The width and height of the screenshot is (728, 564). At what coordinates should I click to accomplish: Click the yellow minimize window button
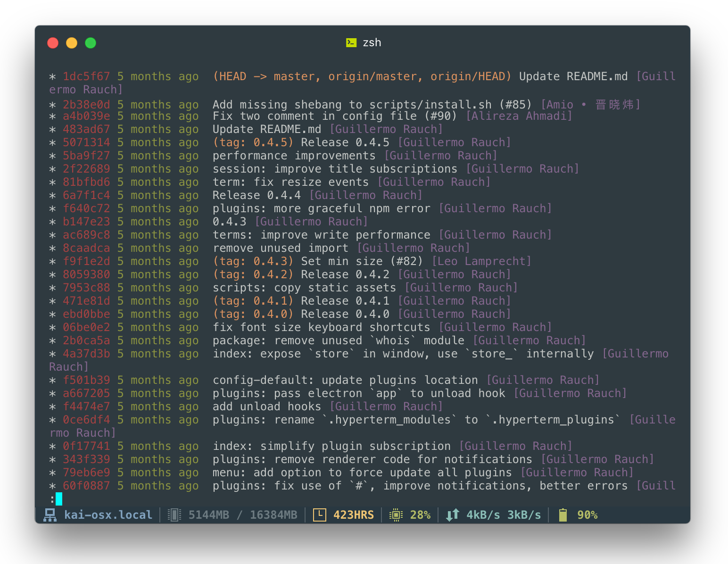72,43
